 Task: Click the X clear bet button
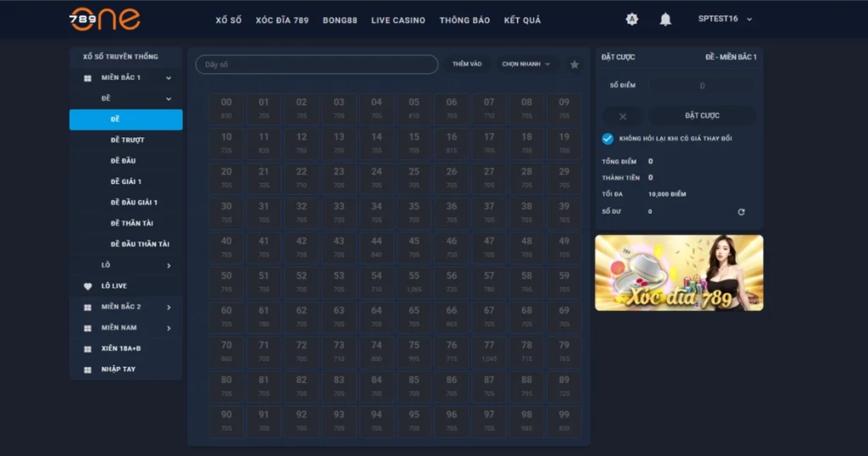point(623,116)
